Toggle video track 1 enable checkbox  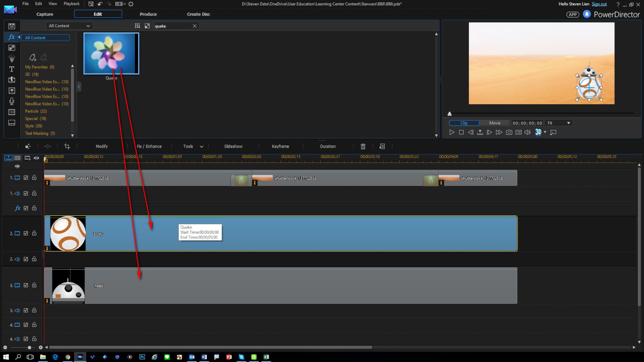[26, 178]
